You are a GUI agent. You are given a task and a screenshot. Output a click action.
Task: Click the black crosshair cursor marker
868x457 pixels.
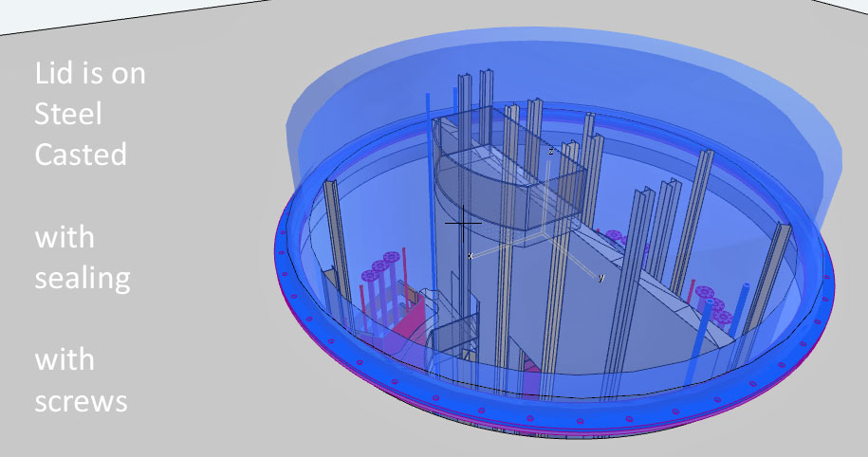tap(463, 224)
